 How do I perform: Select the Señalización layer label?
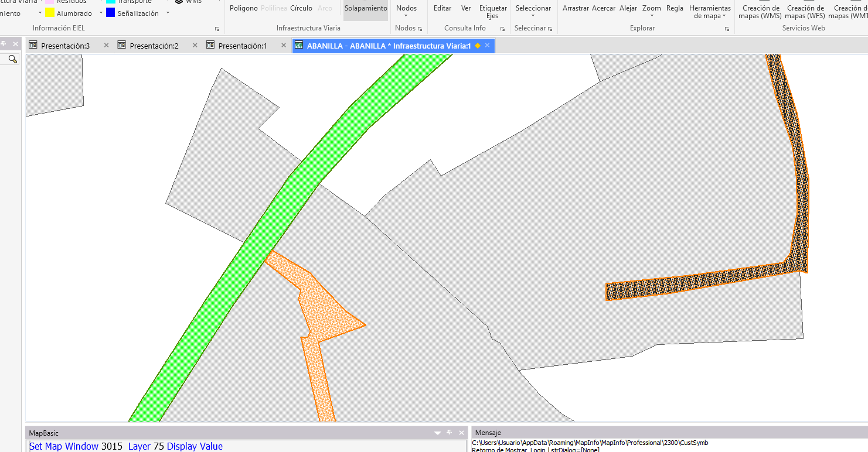(138, 13)
